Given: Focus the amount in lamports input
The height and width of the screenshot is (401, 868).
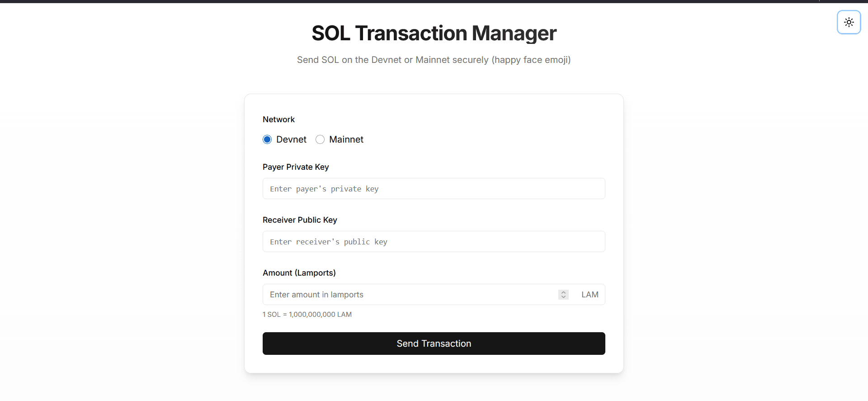Looking at the screenshot, I should (407, 294).
